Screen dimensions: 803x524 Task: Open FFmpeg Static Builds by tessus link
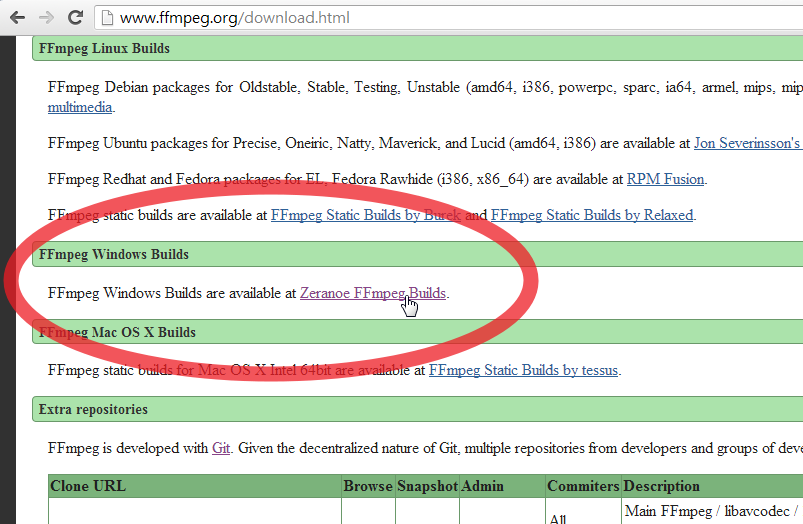click(523, 370)
